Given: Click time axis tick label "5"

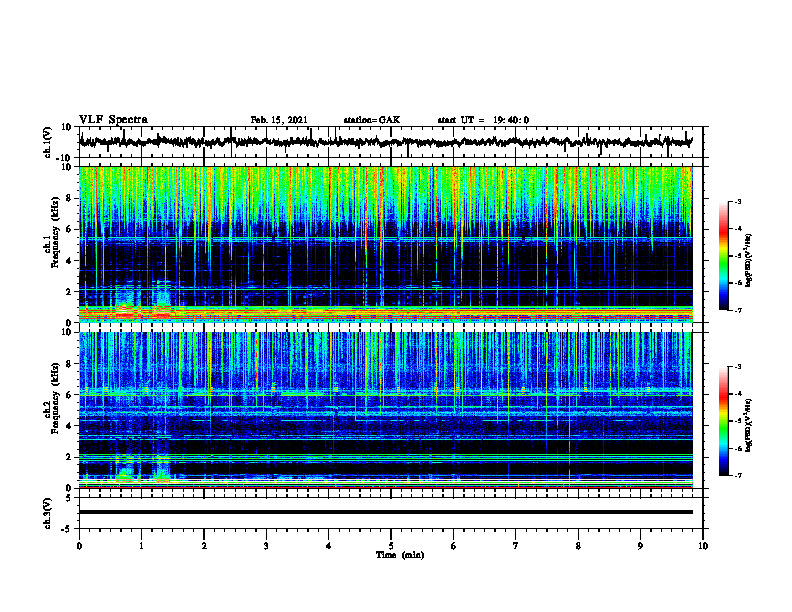Looking at the screenshot, I should [x=391, y=546].
